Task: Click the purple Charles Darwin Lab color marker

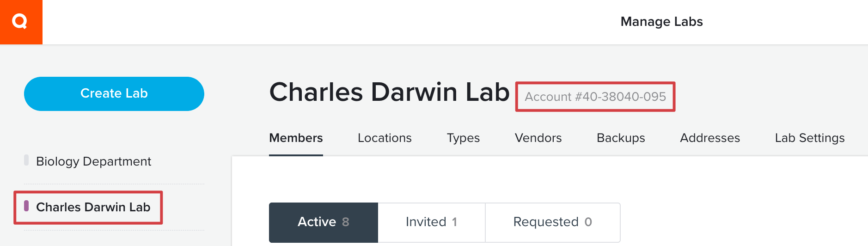Action: [26, 206]
